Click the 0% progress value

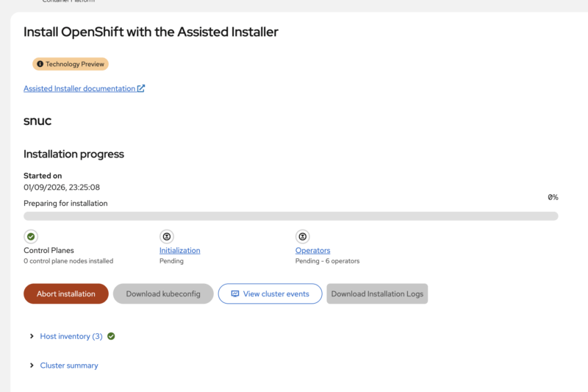pos(553,197)
